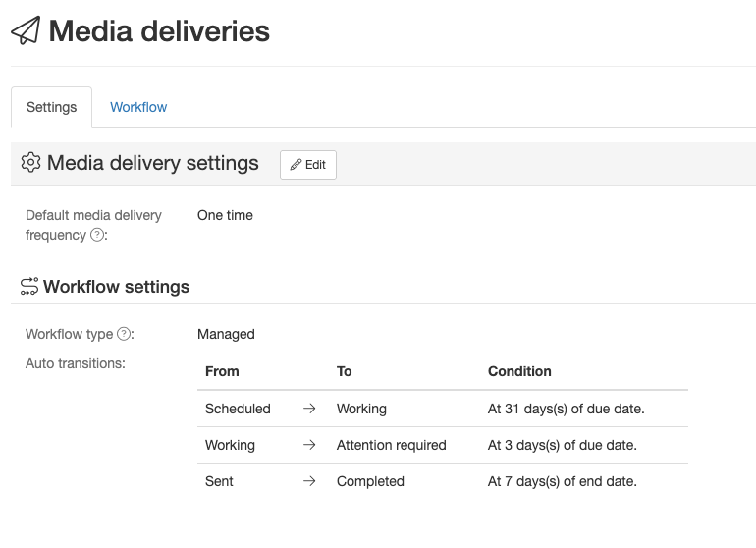Switch to the Workflow tab
Screen dimensions: 756x548
coord(138,107)
